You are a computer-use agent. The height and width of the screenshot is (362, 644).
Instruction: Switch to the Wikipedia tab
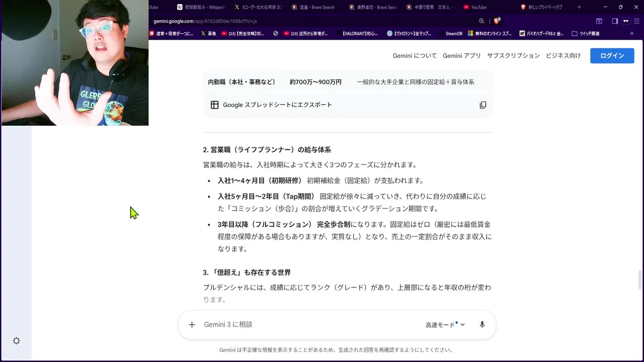point(202,7)
